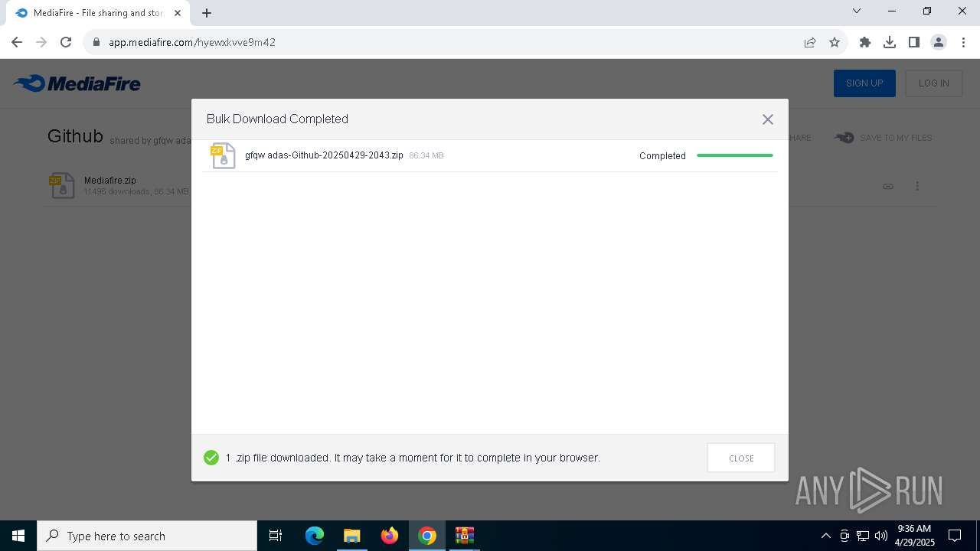Open Chrome downloads icon
Image resolution: width=980 pixels, height=551 pixels.
(890, 42)
